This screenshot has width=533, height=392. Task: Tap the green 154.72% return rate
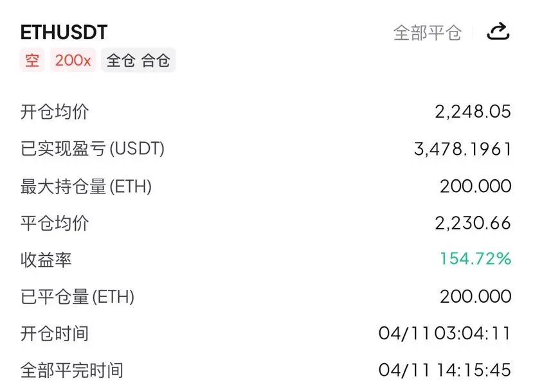click(476, 258)
